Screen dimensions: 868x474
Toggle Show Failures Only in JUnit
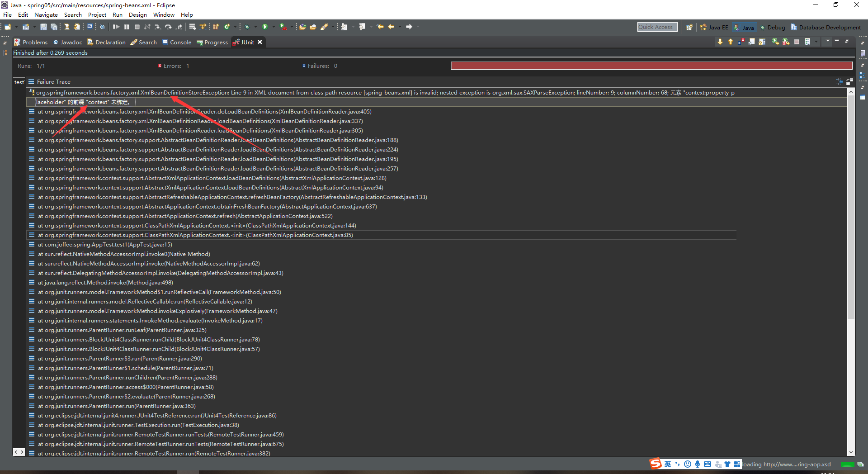pos(741,42)
